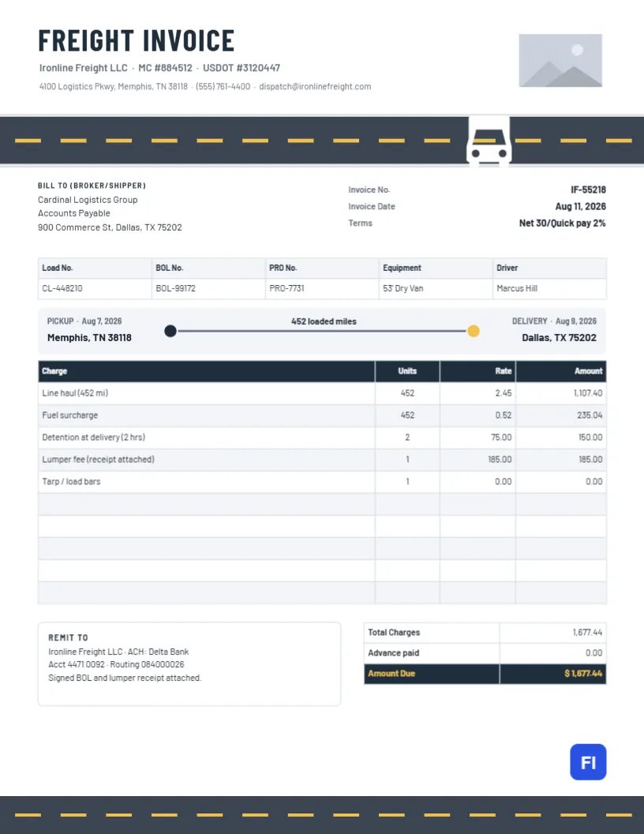644x834 pixels.
Task: Click fuel surcharge amount 235.04
Action: tap(590, 415)
